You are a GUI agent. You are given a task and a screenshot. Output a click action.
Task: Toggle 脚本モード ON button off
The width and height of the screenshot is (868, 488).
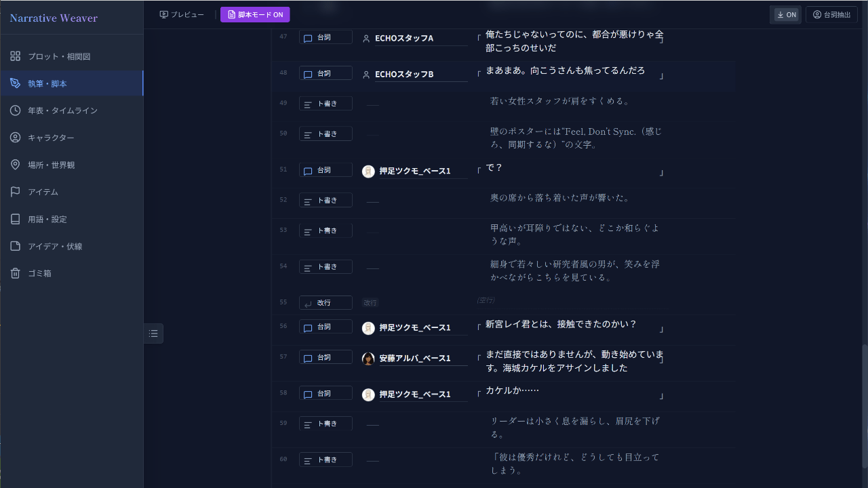pos(255,14)
